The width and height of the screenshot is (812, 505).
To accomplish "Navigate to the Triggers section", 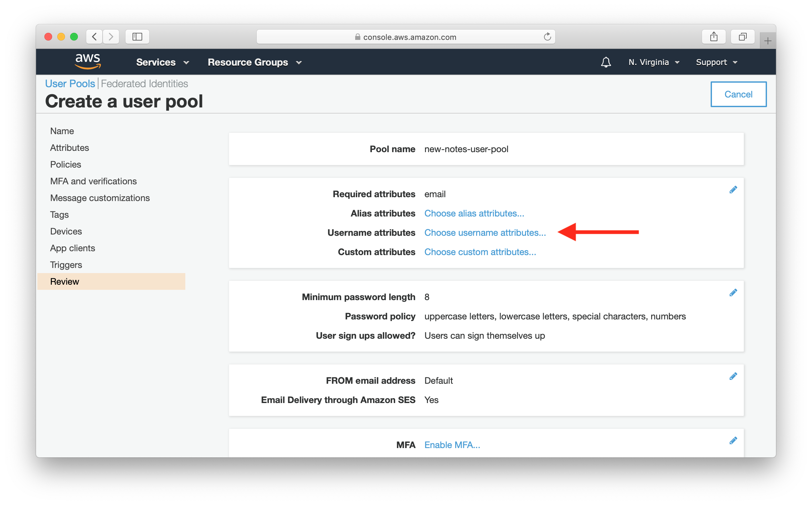I will click(x=65, y=265).
